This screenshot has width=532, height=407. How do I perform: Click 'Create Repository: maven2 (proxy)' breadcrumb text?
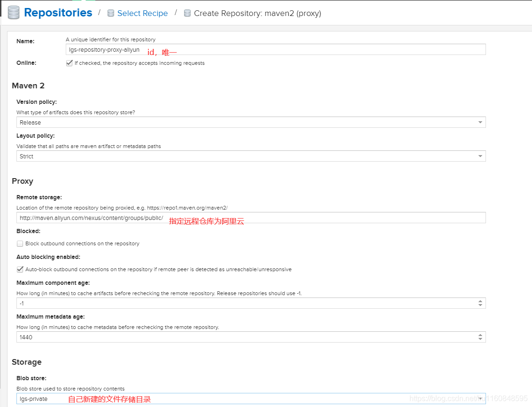[x=257, y=13]
